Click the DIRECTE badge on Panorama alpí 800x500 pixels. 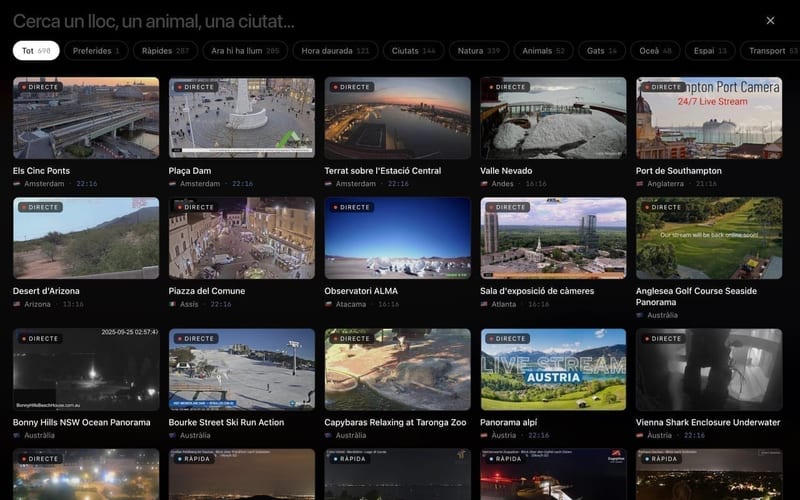507,339
